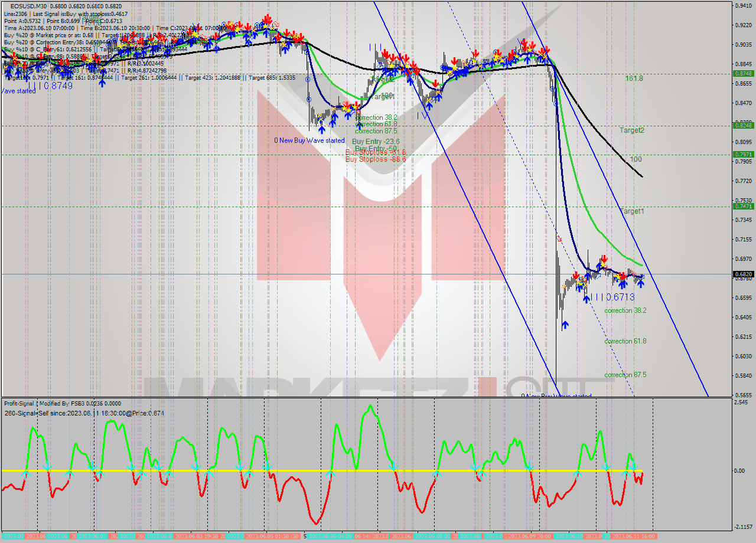This screenshot has width=756, height=543.
Task: Click 'correction 87.5' above the 'Buy Entry -23.6' label
Action: click(376, 131)
